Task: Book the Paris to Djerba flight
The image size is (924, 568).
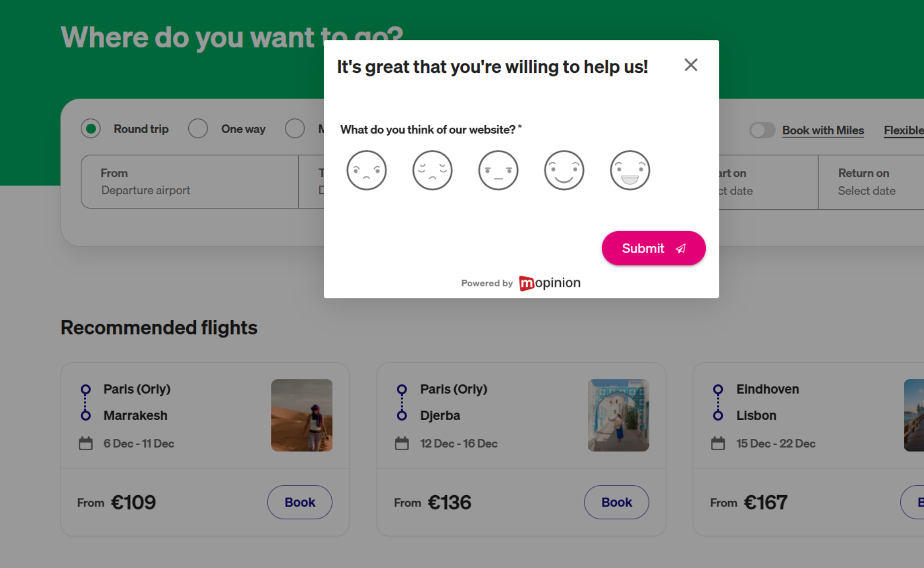Action: tap(616, 502)
